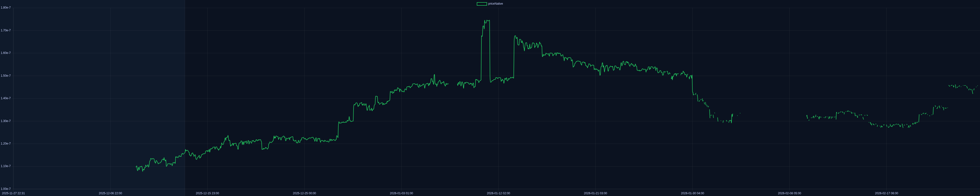This screenshot has width=980, height=196.
Task: Select the 2026-01-12 02:00 time label
Action: click(498, 193)
